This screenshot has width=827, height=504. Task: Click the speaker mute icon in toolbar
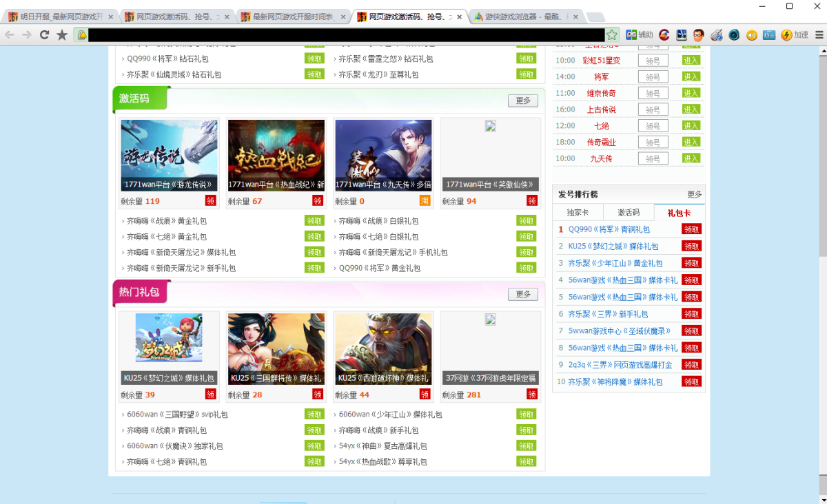click(x=751, y=34)
